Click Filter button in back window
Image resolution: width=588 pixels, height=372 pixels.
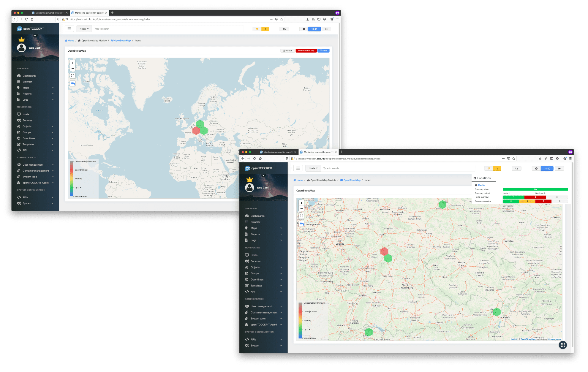[x=323, y=51]
